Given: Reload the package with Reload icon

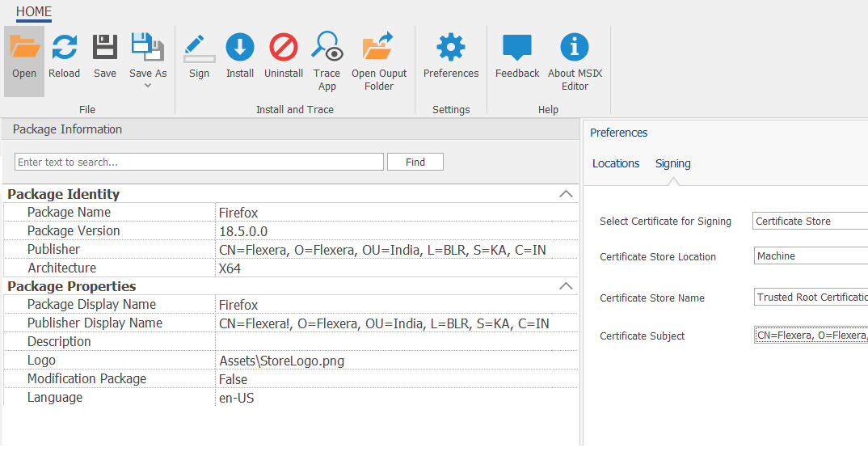Looking at the screenshot, I should 64,49.
